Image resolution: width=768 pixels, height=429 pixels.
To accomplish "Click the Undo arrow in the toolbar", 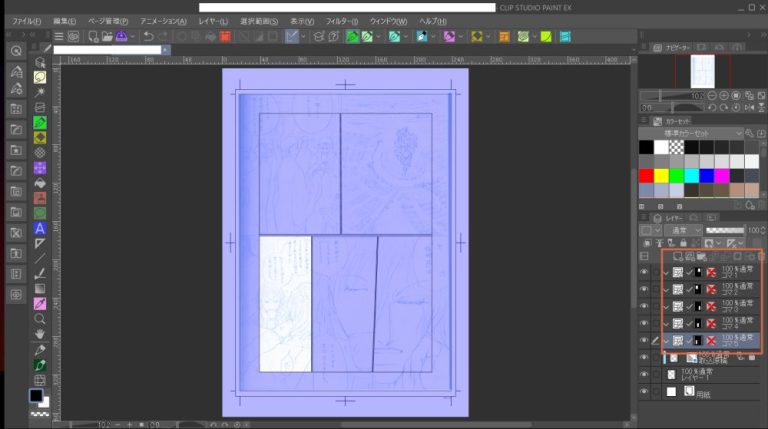I will 148,37.
